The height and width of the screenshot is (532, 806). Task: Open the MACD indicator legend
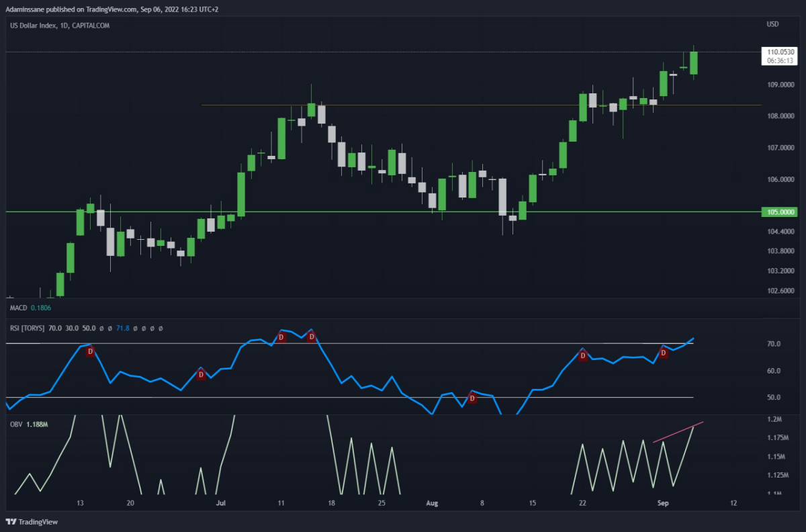click(17, 308)
